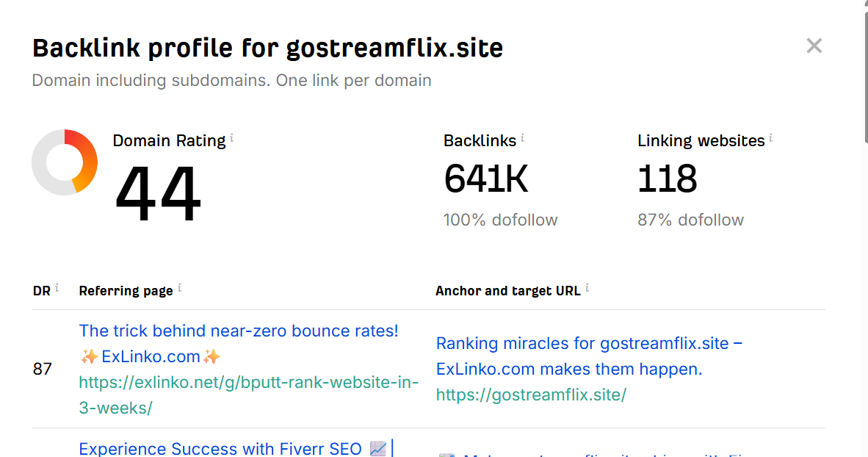Click the Anchor and target URL header
Screen dimensions: 868x457
click(507, 291)
